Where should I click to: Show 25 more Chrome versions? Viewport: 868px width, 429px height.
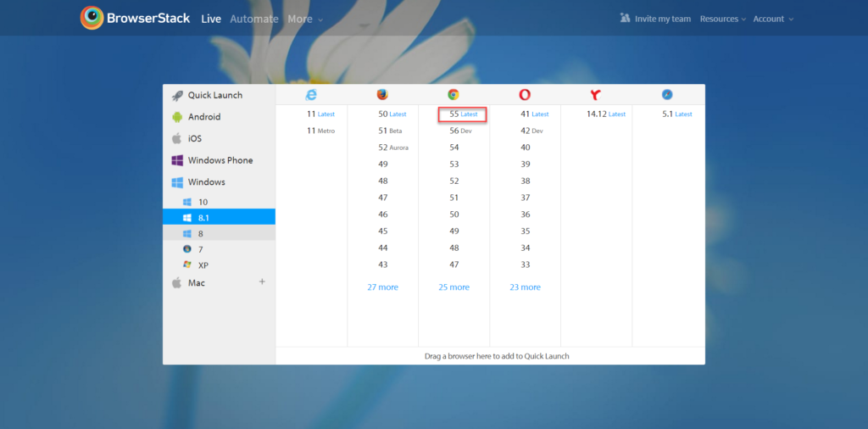(454, 287)
